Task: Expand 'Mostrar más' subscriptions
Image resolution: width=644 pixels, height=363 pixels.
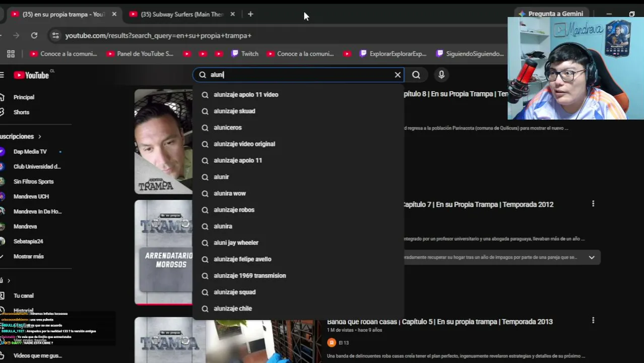Action: (x=28, y=256)
